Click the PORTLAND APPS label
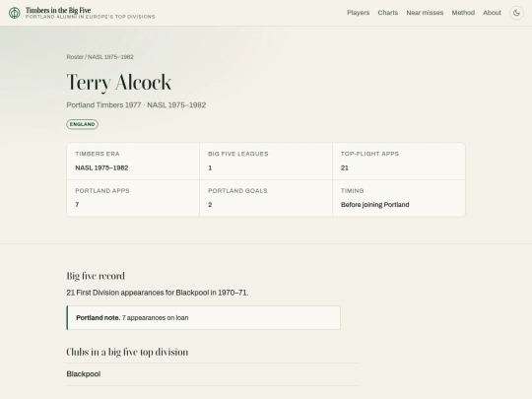The height and width of the screenshot is (399, 532). click(102, 191)
